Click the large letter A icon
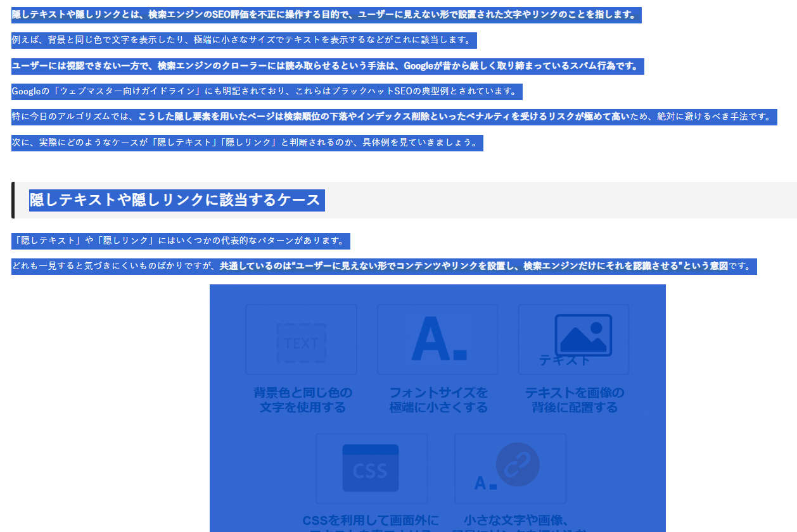Screen dimensions: 797x532 (x=438, y=339)
